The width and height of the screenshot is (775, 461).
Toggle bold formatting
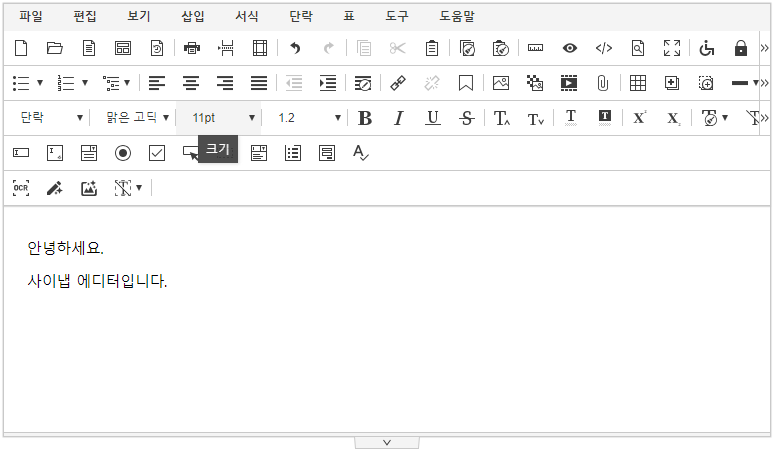click(365, 118)
